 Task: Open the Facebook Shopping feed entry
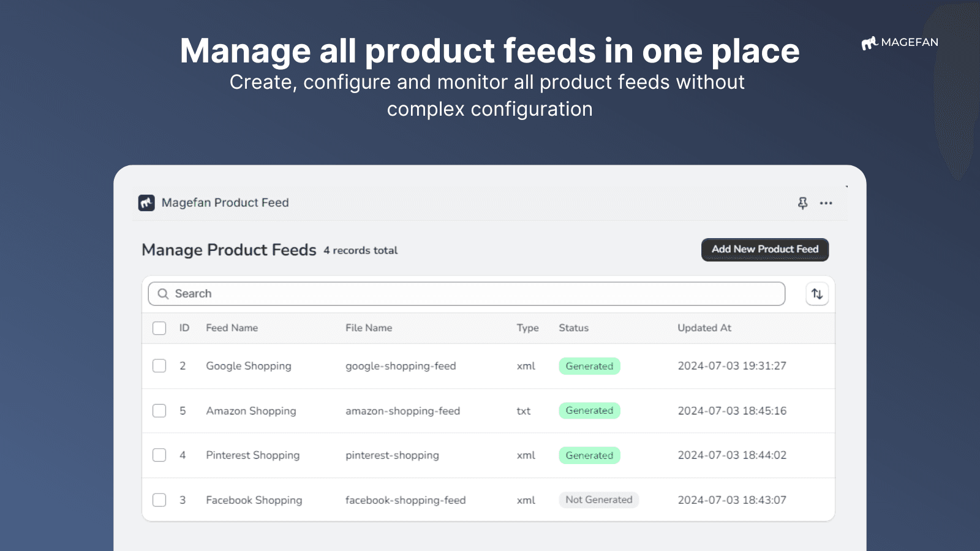[x=254, y=500]
